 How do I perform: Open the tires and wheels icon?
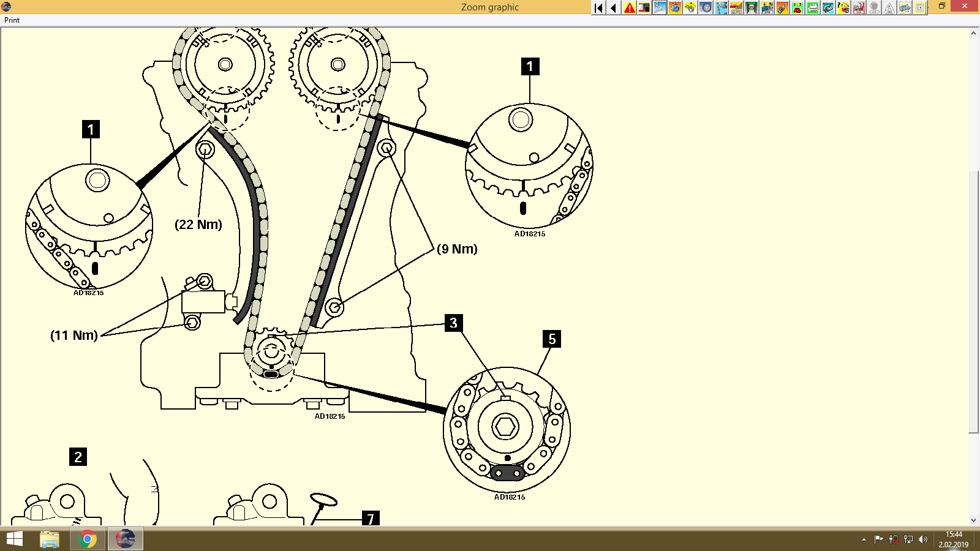[706, 8]
